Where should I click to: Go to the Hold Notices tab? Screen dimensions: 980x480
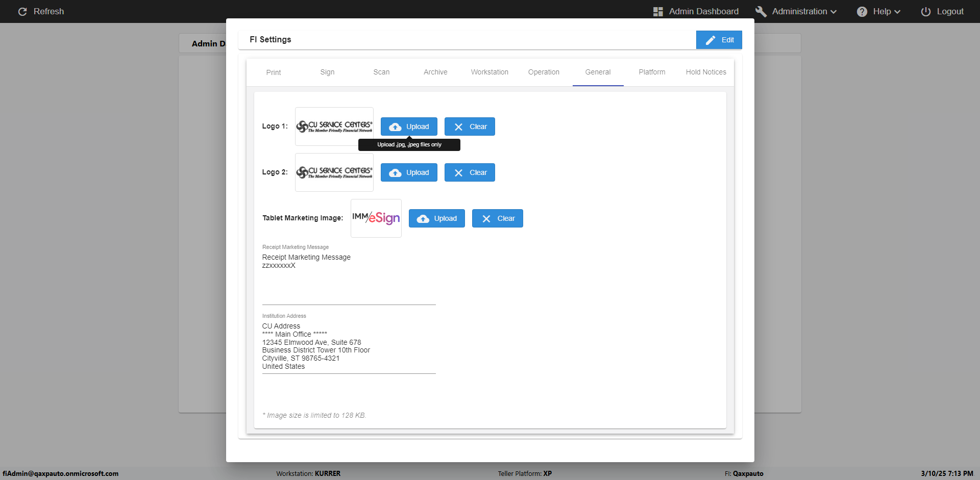click(706, 72)
